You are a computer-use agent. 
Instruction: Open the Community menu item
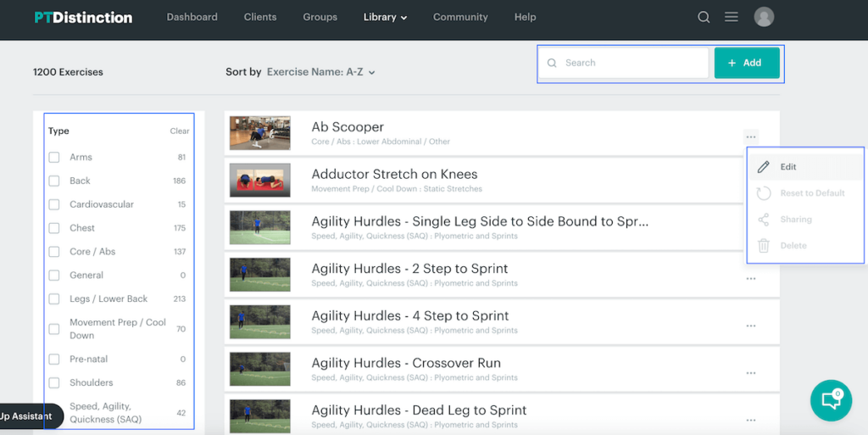tap(460, 17)
